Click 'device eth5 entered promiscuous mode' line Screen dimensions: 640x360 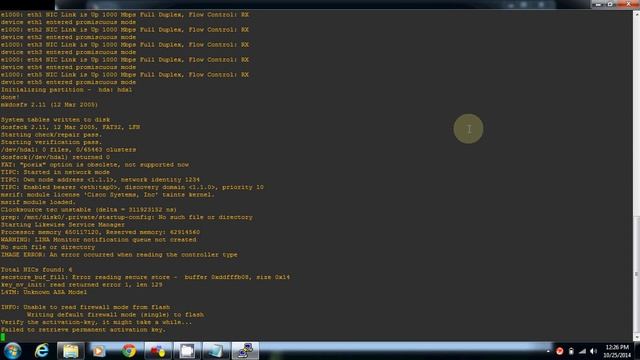coord(68,82)
